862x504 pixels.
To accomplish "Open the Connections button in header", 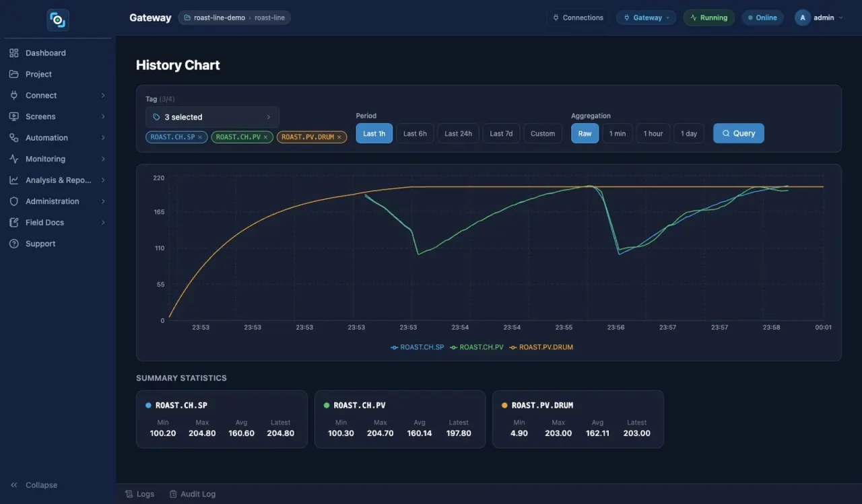I will click(578, 17).
